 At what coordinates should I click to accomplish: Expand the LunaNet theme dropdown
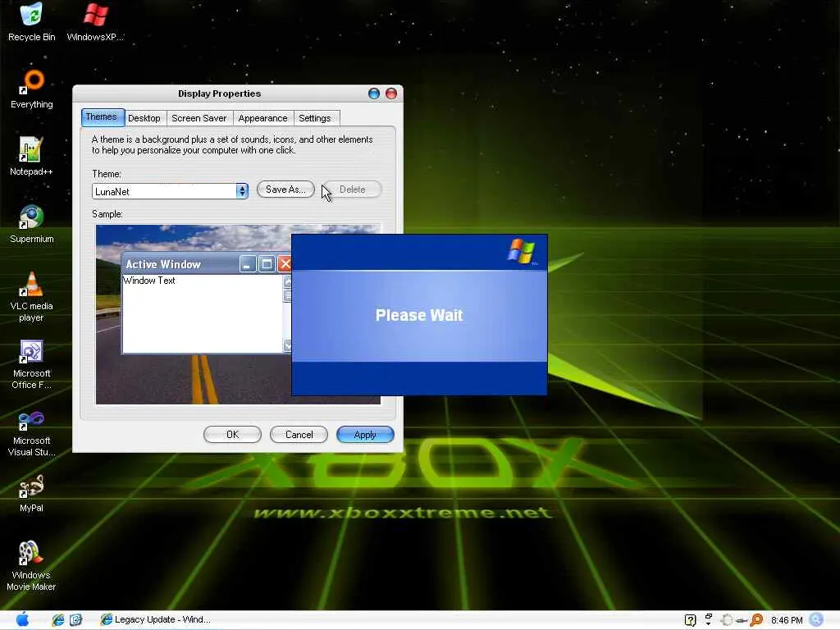[x=242, y=191]
